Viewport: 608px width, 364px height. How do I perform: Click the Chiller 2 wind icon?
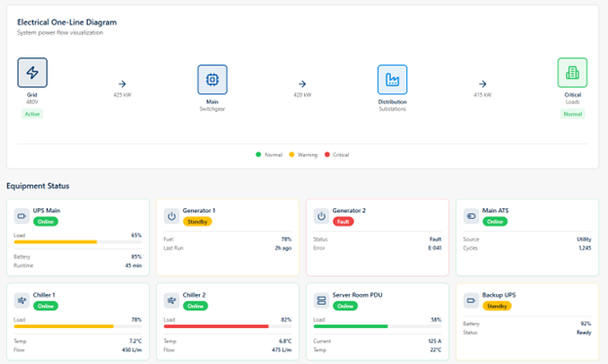click(x=171, y=301)
